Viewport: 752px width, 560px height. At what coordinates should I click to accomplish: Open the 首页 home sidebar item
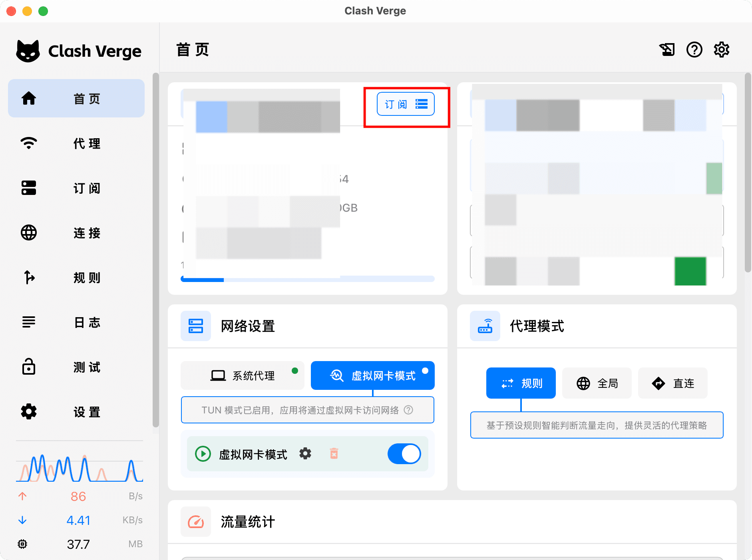76,98
